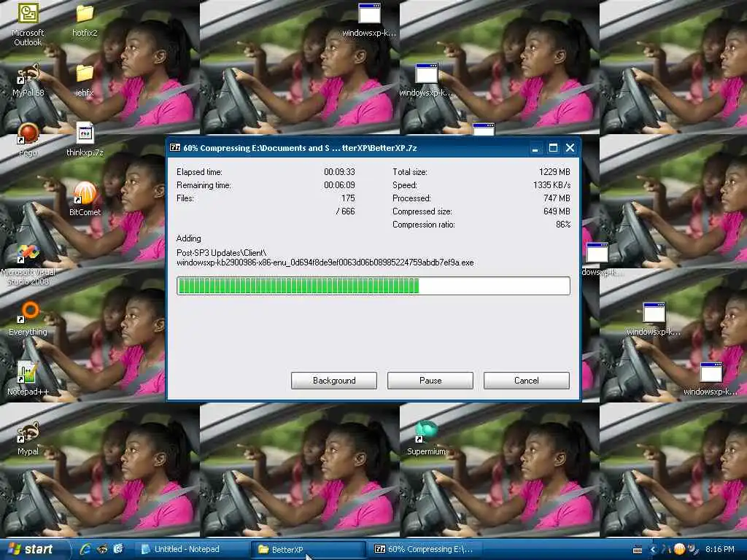
Task: Close the 7-Zip compressing dialog
Action: [570, 148]
